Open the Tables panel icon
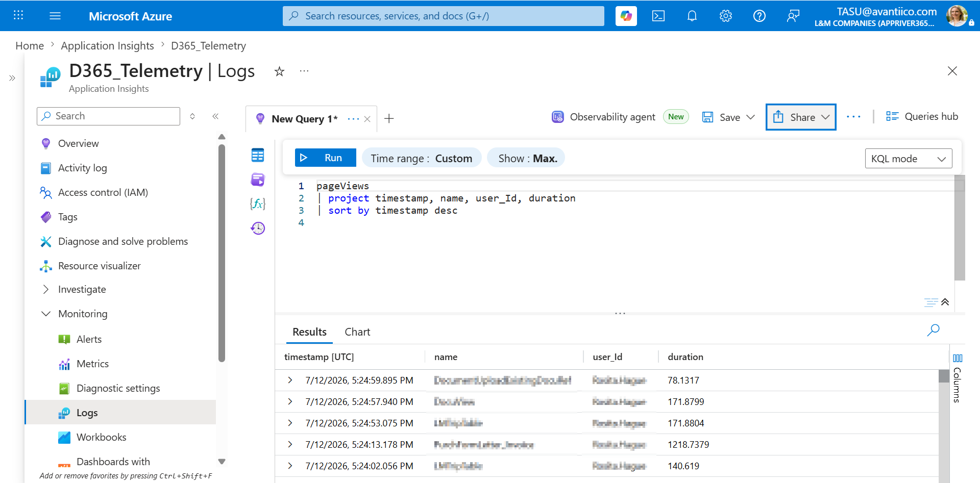 coord(258,155)
